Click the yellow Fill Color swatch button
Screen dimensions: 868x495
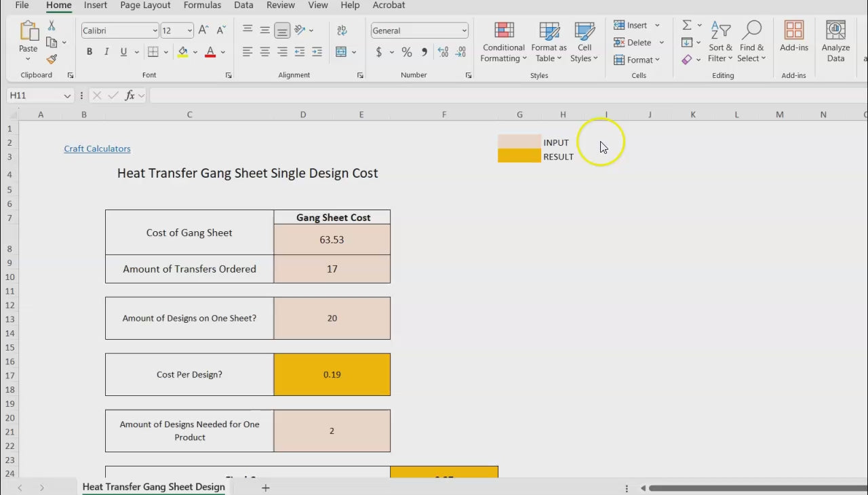click(182, 52)
